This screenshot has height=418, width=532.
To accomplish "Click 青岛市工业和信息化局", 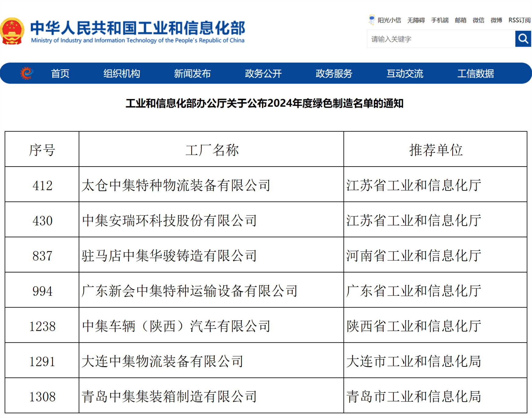I will (414, 397).
